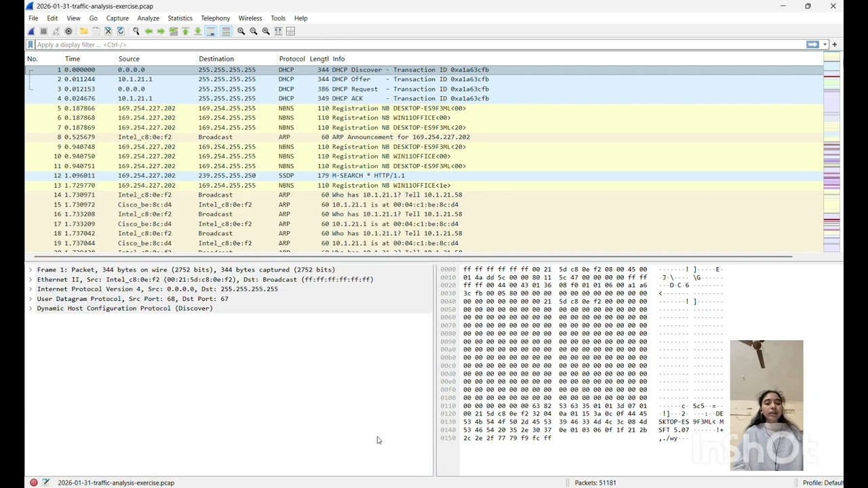This screenshot has height=488, width=868.
Task: Click the Profile: Default status entry
Action: pos(822,483)
